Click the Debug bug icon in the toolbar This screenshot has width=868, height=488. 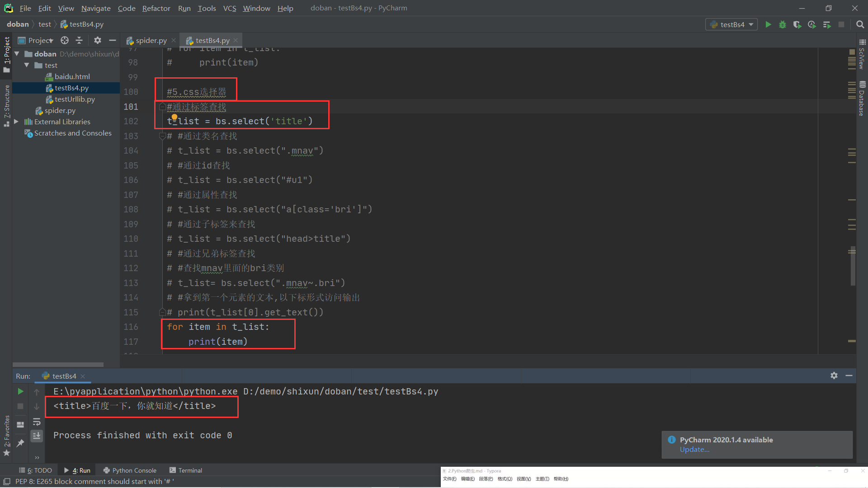[x=783, y=24]
